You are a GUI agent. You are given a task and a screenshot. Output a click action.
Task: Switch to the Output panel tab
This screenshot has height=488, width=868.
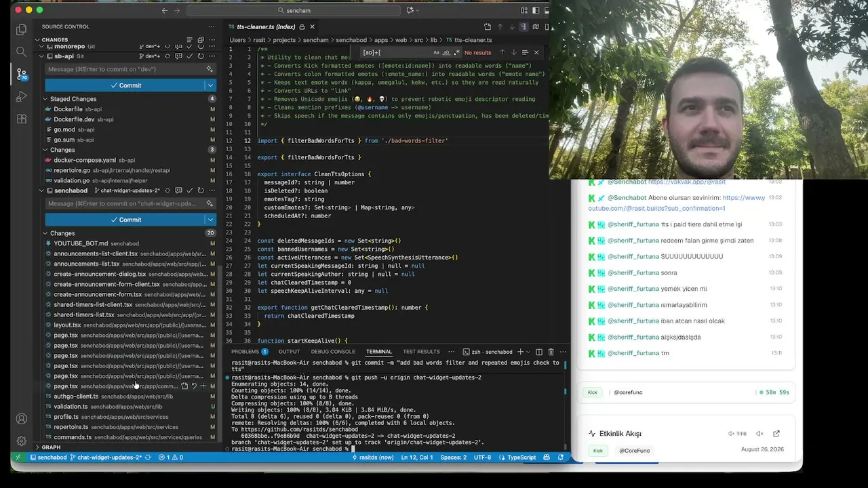pyautogui.click(x=289, y=352)
